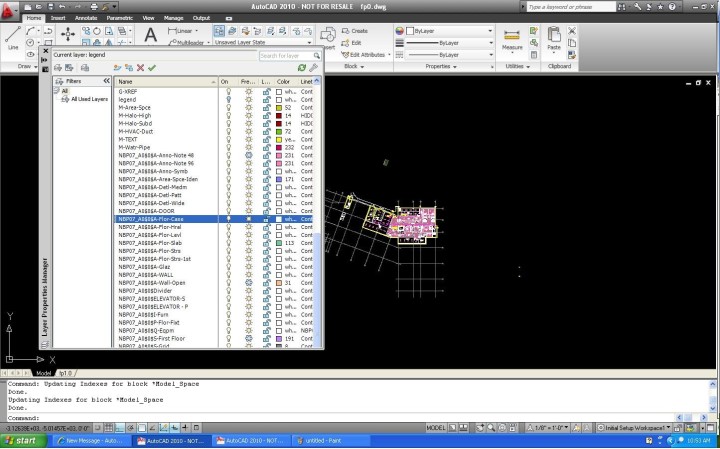720x449 pixels.
Task: Click the Cut scissors icon
Action: [572, 31]
